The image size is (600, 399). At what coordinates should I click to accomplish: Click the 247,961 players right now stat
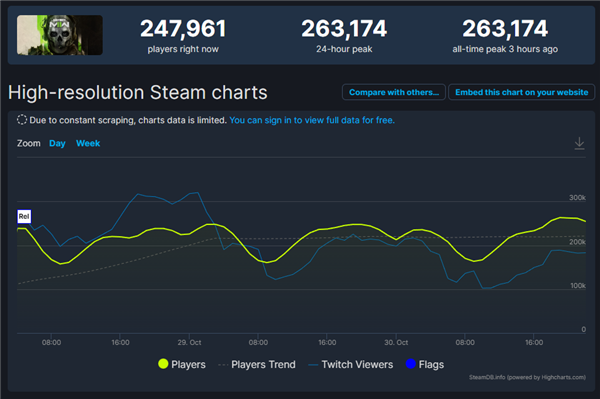click(x=183, y=36)
